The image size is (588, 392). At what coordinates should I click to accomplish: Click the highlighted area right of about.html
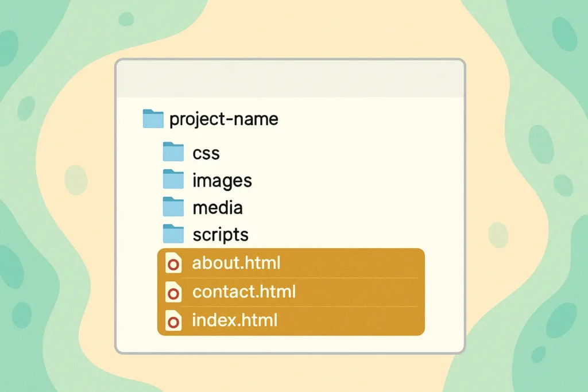(x=353, y=263)
